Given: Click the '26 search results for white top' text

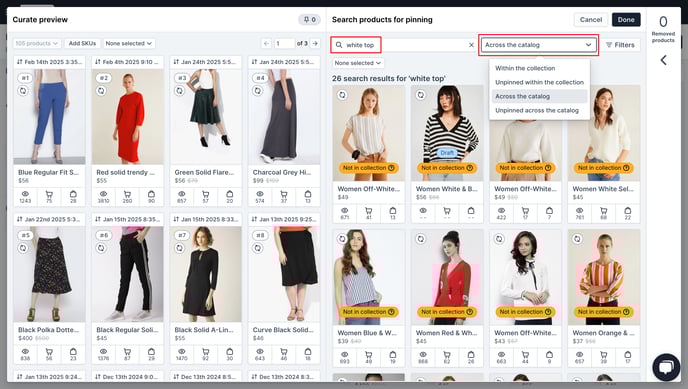Looking at the screenshot, I should pyautogui.click(x=389, y=79).
